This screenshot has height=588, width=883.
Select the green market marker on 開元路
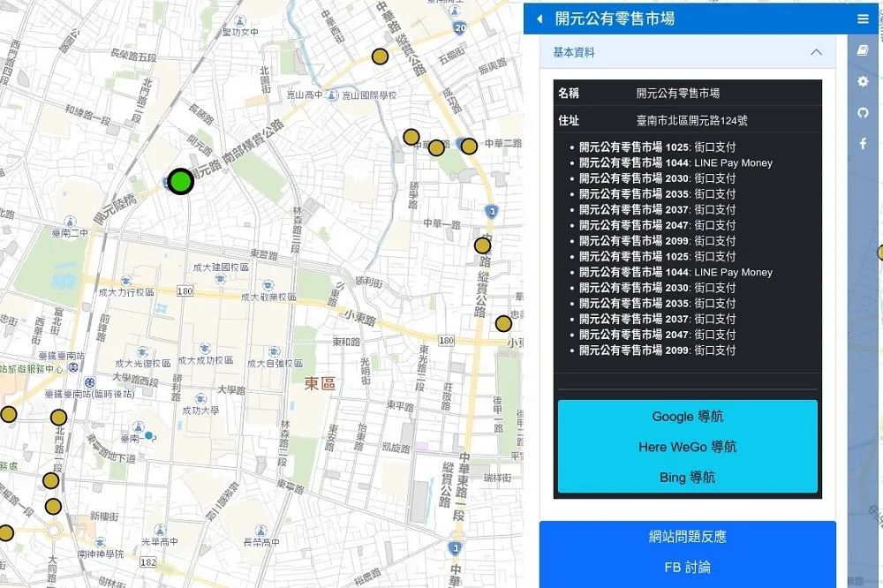coord(181,182)
